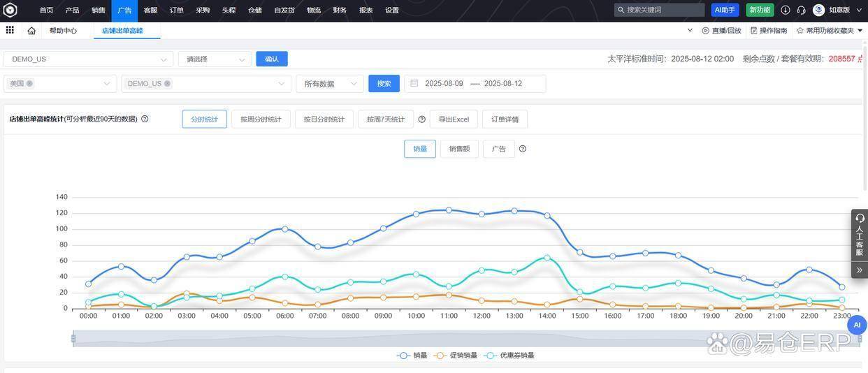
Task: Click the headset customer support icon in top bar
Action: 801,10
